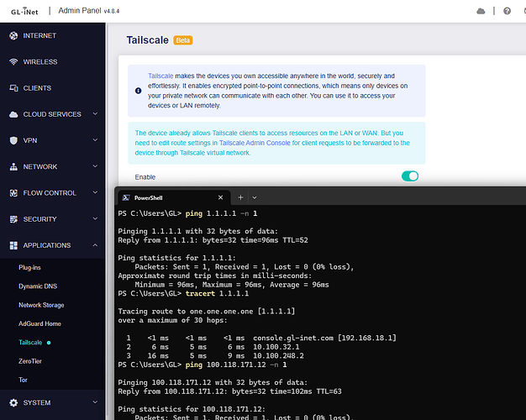Expand the Cloud Services chevron
The height and width of the screenshot is (420, 526).
point(95,114)
